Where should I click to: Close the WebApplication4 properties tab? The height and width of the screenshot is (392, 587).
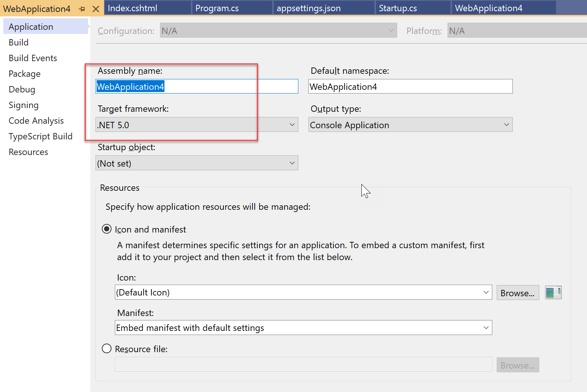[x=96, y=9]
